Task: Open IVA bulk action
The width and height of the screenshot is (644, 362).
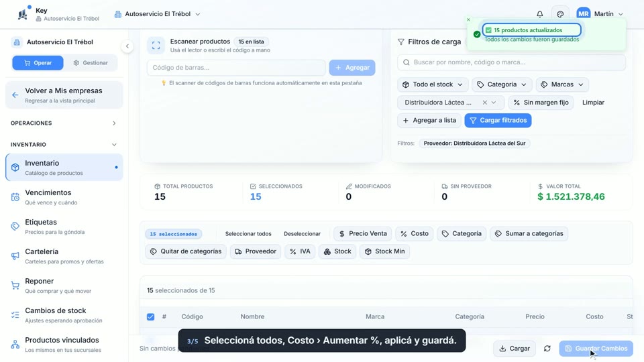Action: (x=300, y=251)
